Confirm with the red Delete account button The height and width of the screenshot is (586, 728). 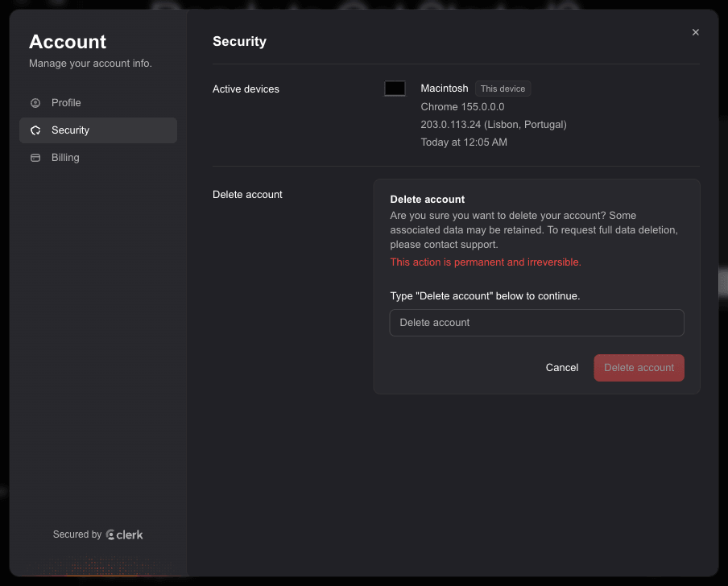tap(639, 368)
